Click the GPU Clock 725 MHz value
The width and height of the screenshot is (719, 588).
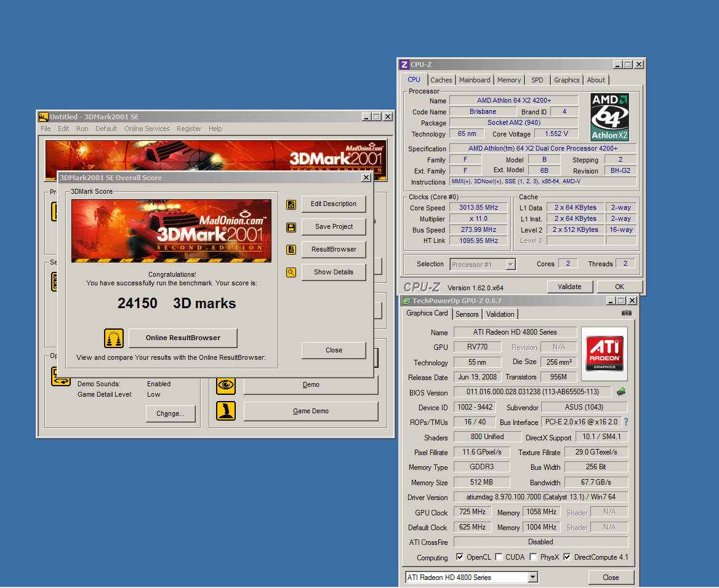(472, 512)
